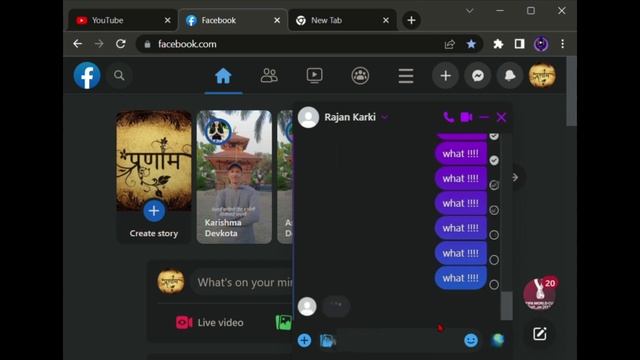The image size is (640, 360).
Task: Send the globe quick reaction
Action: click(498, 340)
